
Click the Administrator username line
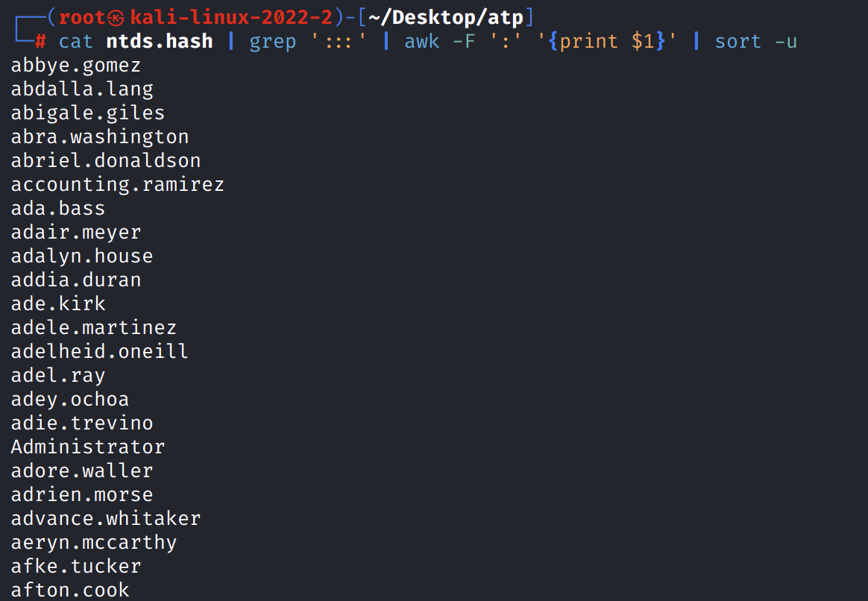[x=88, y=447]
